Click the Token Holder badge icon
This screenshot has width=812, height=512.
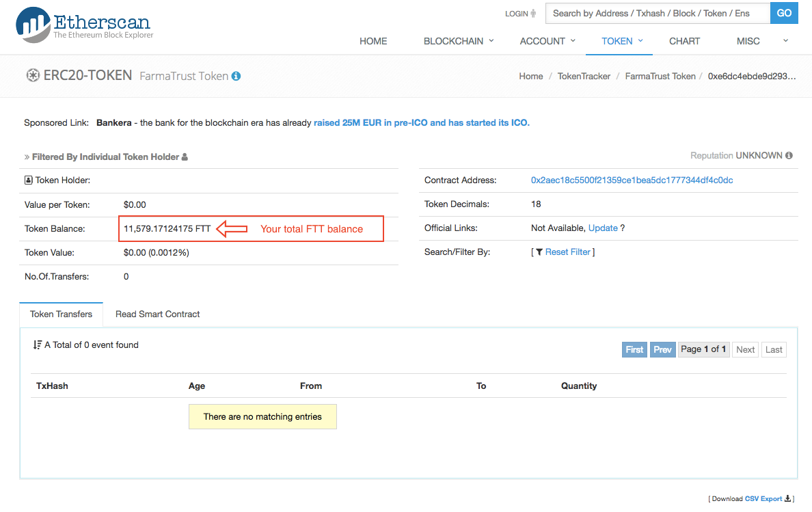pyautogui.click(x=29, y=180)
